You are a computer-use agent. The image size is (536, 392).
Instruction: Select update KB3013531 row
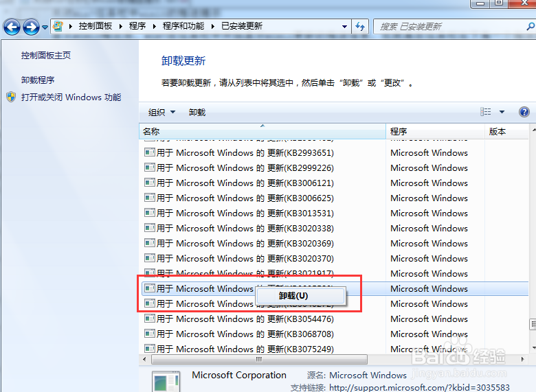coord(335,213)
